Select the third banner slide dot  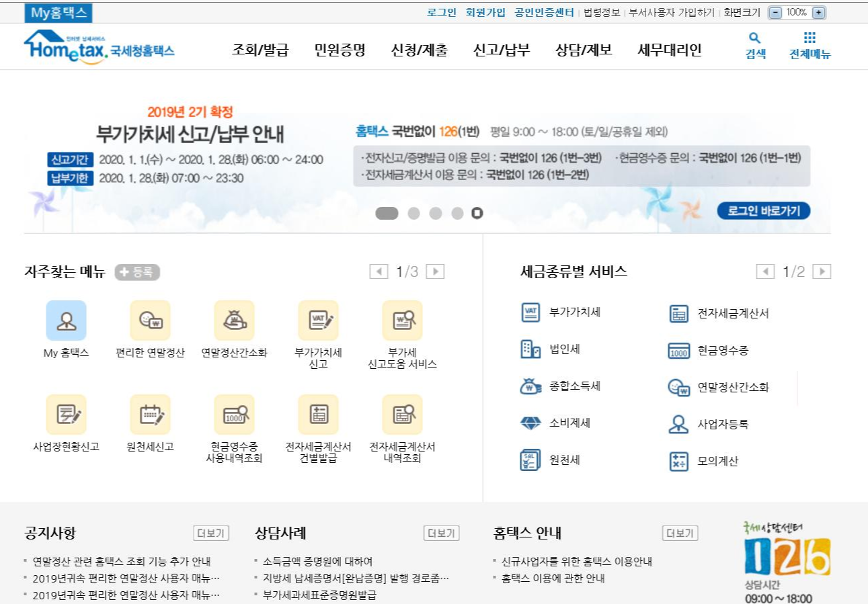point(436,213)
